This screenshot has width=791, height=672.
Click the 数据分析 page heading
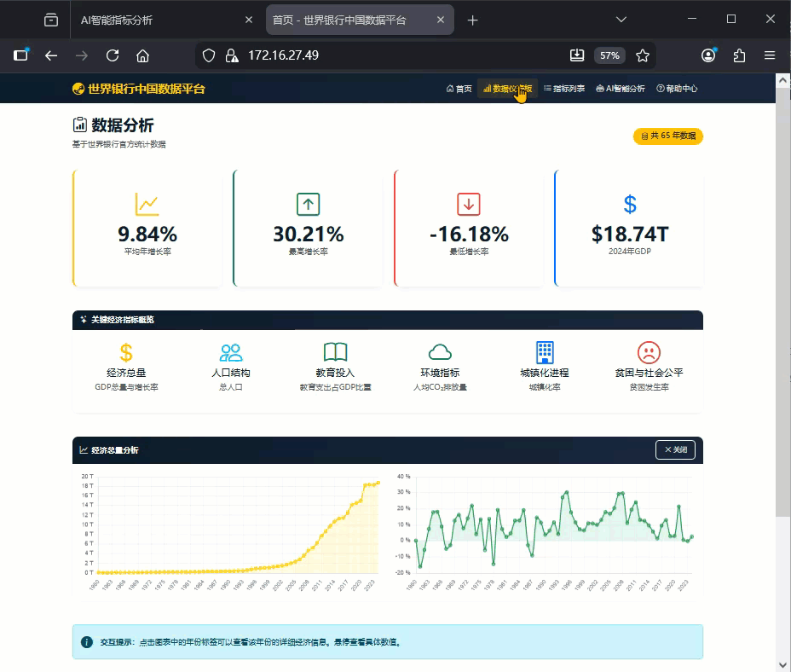tap(122, 125)
